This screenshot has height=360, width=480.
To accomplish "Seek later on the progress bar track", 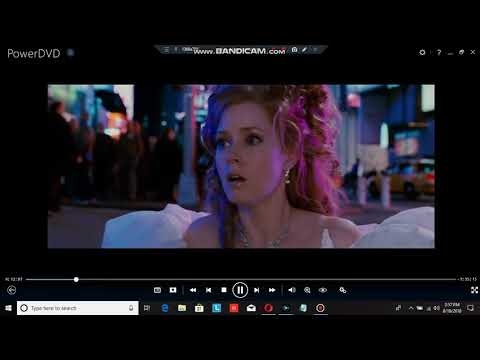I will pos(266,279).
